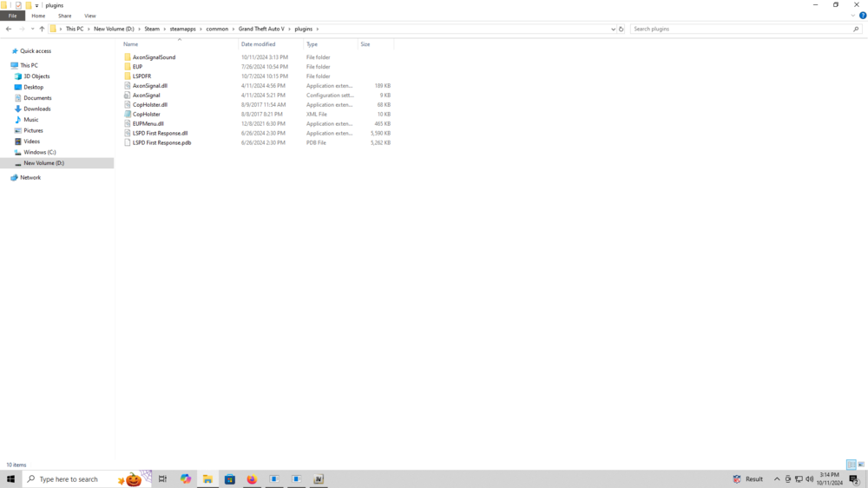Screen dimensions: 868x488
Task: Click the 5,590 KB size cell
Action: [x=380, y=133]
